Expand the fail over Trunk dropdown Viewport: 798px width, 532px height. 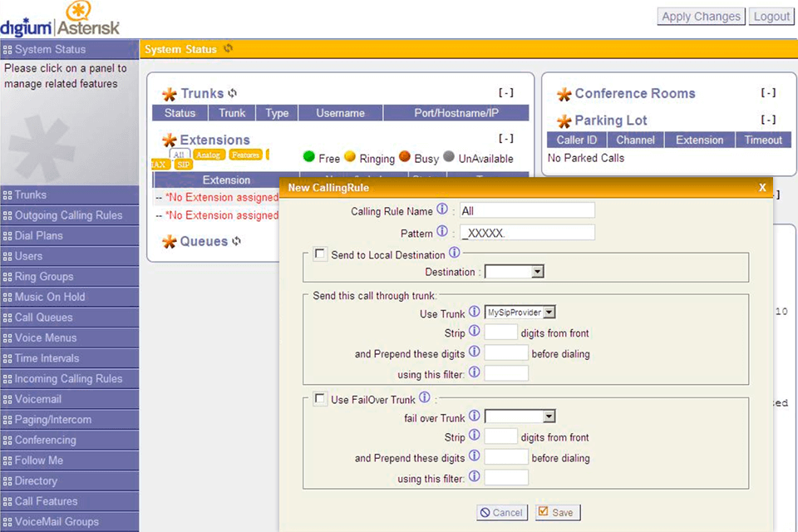pos(520,416)
